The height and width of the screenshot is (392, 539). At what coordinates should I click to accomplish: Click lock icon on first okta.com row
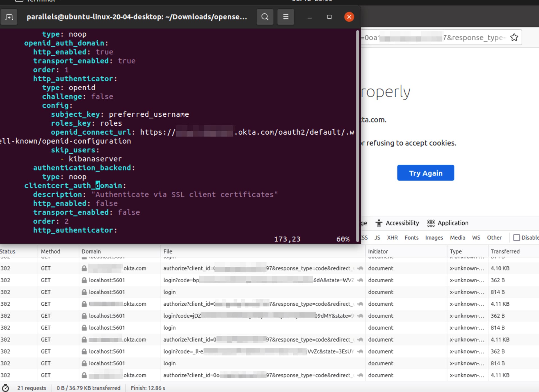[84, 268]
